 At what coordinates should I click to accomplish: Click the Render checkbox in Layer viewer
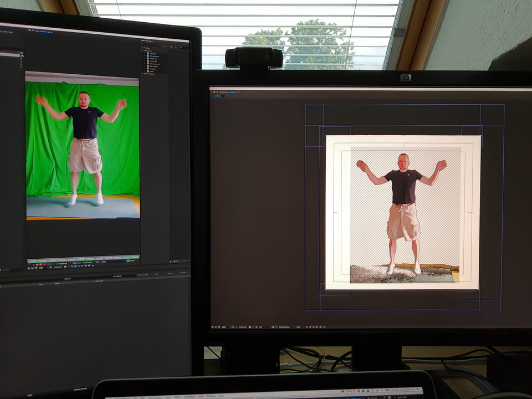pos(127,261)
